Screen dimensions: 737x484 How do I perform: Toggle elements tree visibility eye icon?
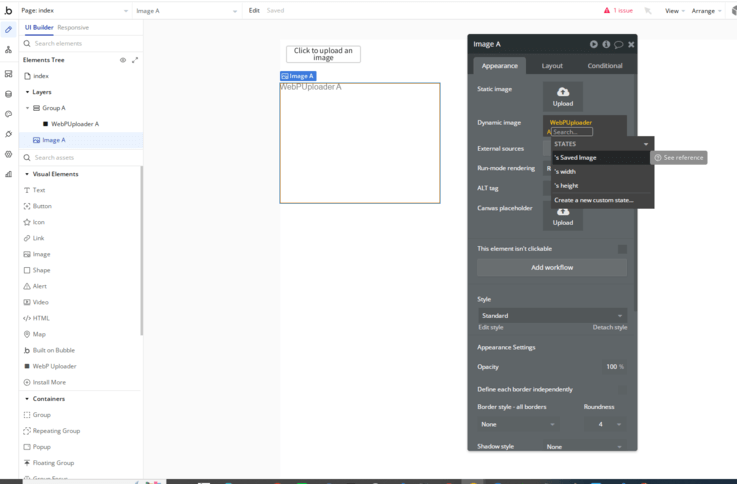(123, 60)
